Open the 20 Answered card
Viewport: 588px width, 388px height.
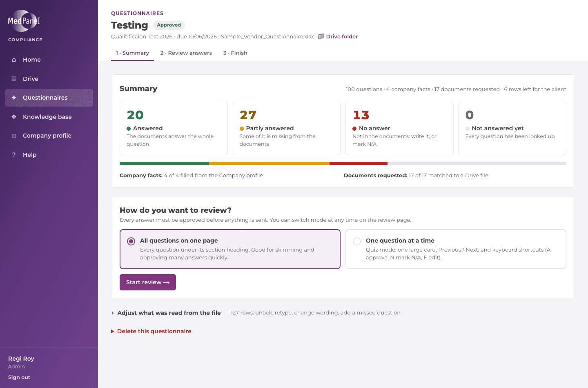coord(174,128)
